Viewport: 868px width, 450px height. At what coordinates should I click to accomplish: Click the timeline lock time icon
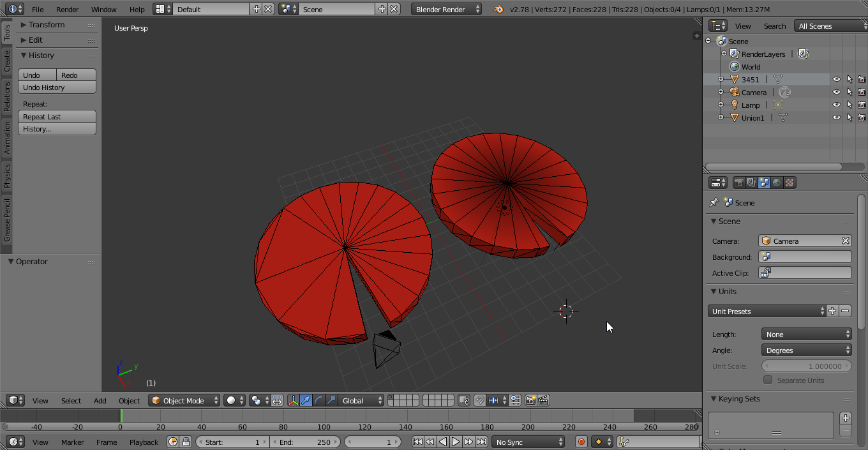[186, 442]
